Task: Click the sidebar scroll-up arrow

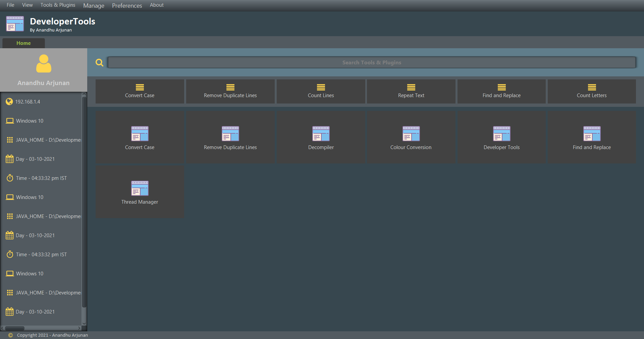Action: coord(84,95)
